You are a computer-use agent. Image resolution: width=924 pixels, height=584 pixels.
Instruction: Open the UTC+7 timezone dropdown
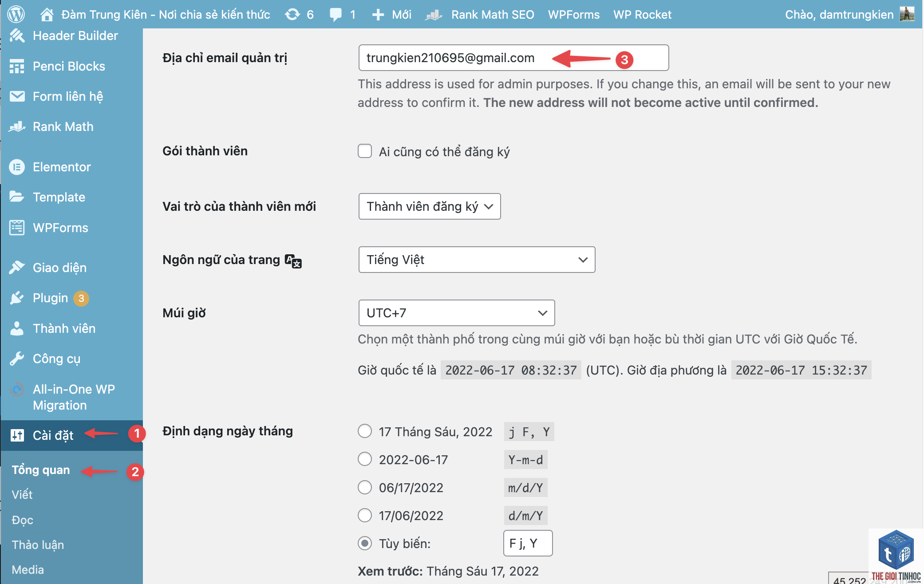coord(457,313)
